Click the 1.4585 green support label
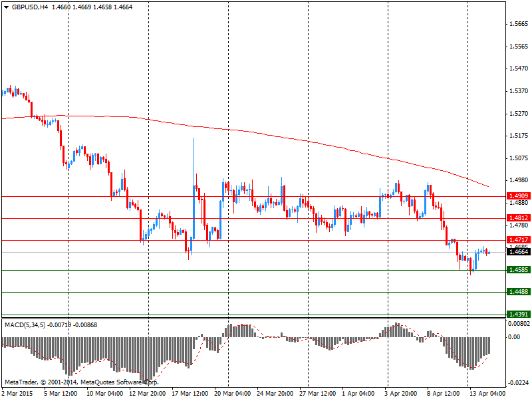Image resolution: width=532 pixels, height=399 pixels. tap(519, 270)
